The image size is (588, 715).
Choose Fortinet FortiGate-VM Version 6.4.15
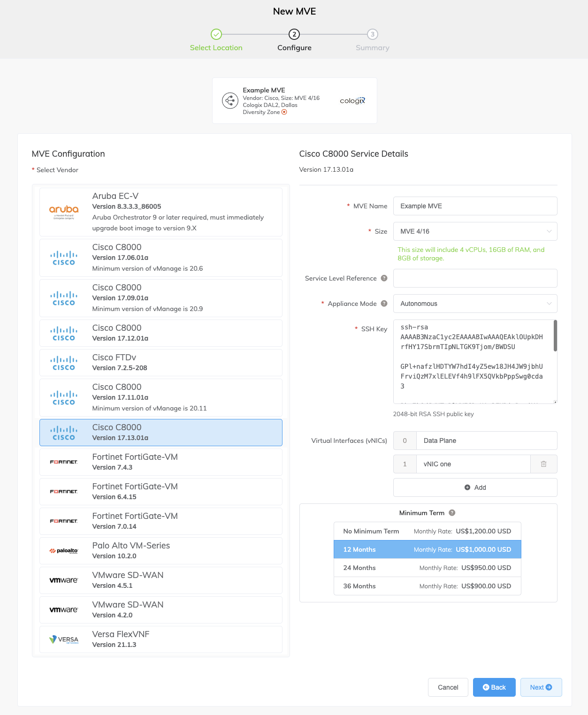pos(160,492)
